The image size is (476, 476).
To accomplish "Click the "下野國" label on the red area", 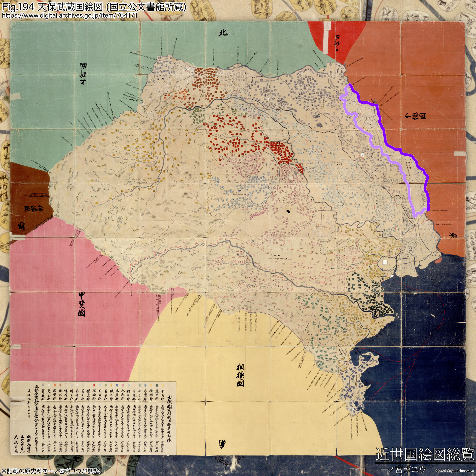I will click(337, 43).
